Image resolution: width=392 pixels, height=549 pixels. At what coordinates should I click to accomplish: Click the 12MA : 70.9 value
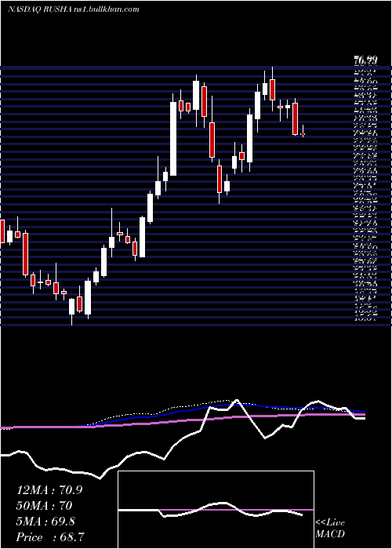[49, 490]
